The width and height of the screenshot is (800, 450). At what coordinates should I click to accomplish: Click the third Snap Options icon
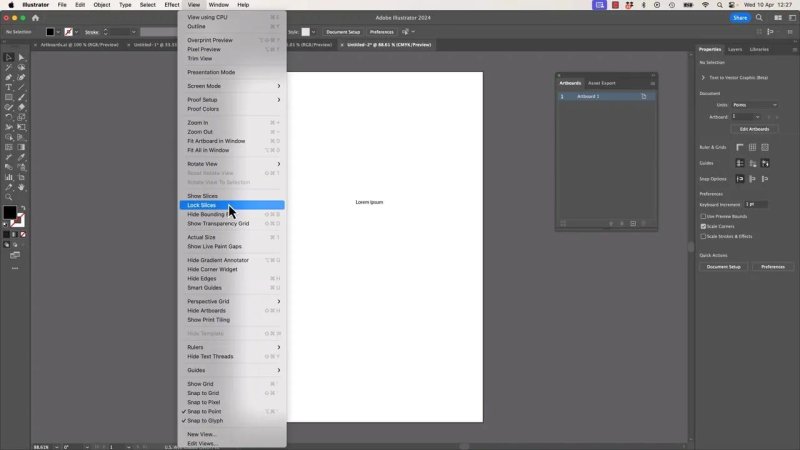(x=765, y=179)
